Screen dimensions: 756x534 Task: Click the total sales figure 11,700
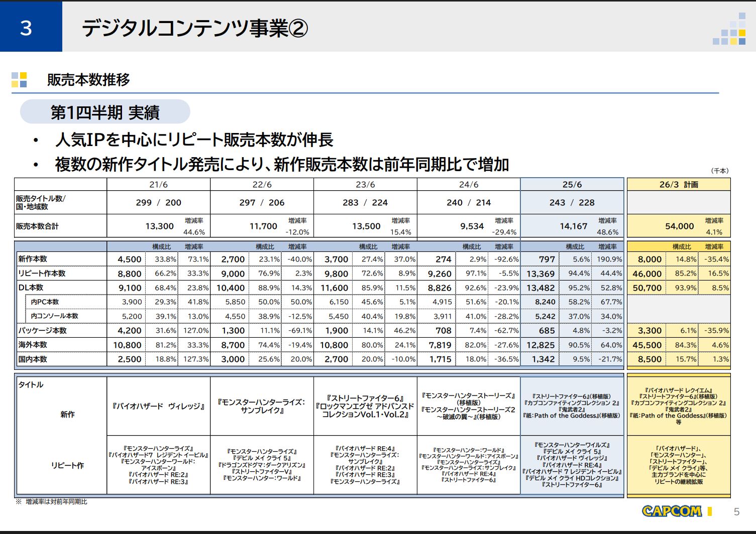click(263, 226)
